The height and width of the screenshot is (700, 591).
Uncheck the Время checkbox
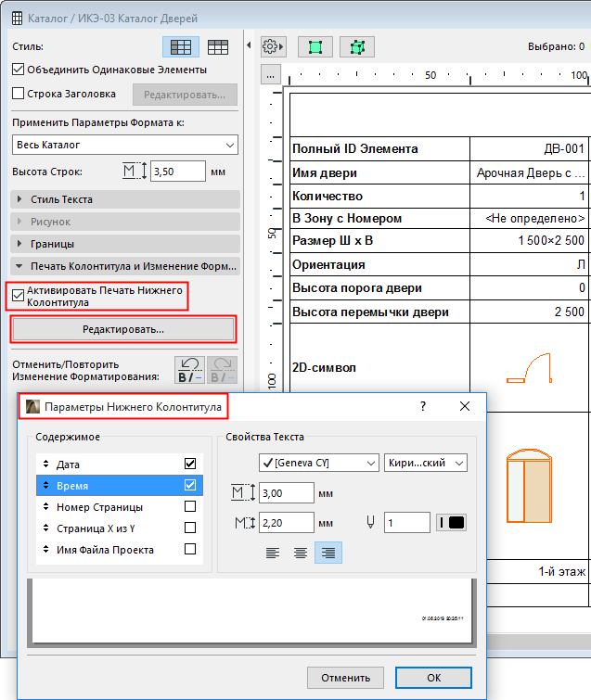pos(190,485)
